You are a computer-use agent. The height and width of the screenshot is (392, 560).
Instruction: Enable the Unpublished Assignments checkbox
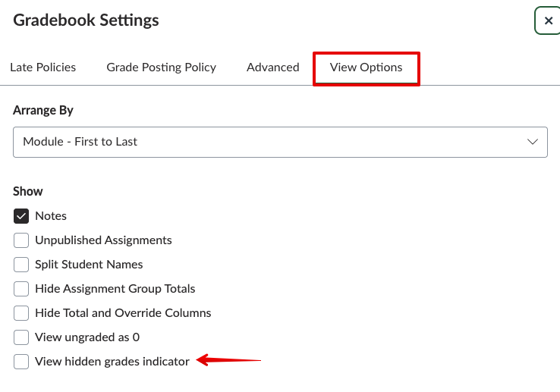pos(21,240)
